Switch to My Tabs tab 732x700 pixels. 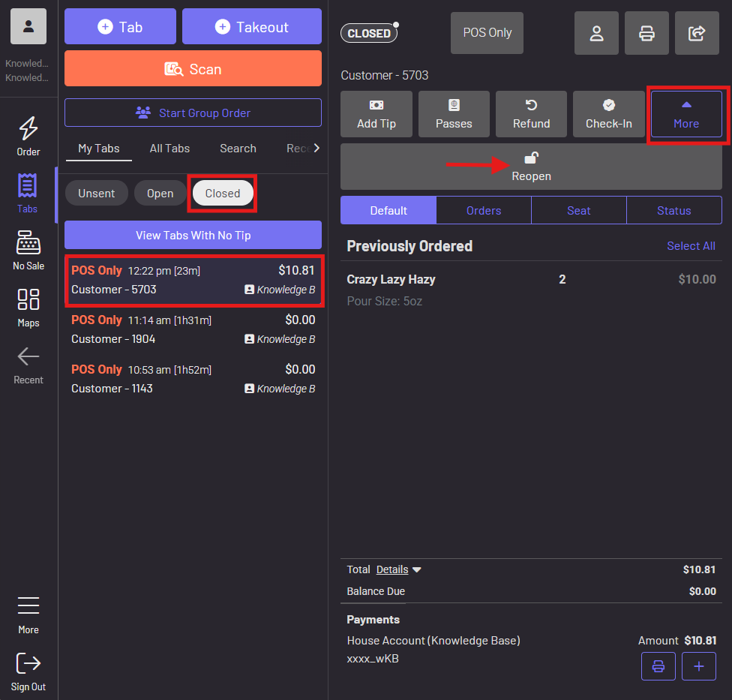98,149
